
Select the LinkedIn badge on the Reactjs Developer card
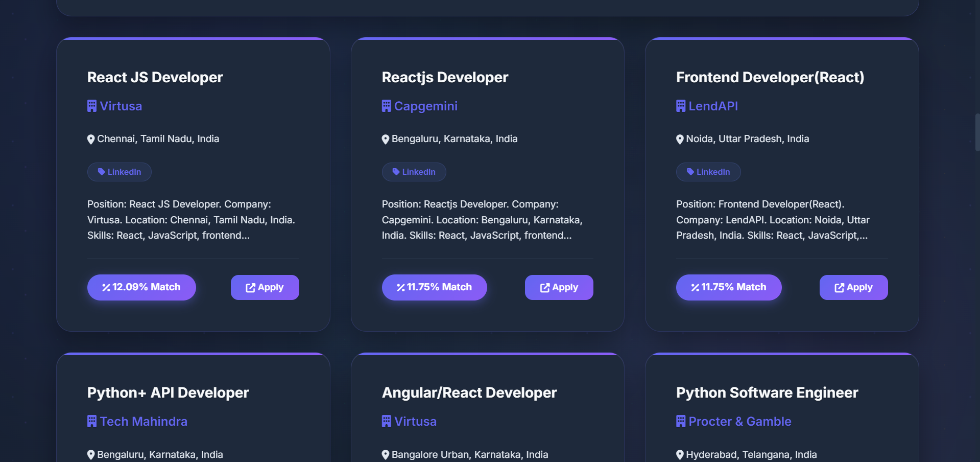pyautogui.click(x=414, y=172)
